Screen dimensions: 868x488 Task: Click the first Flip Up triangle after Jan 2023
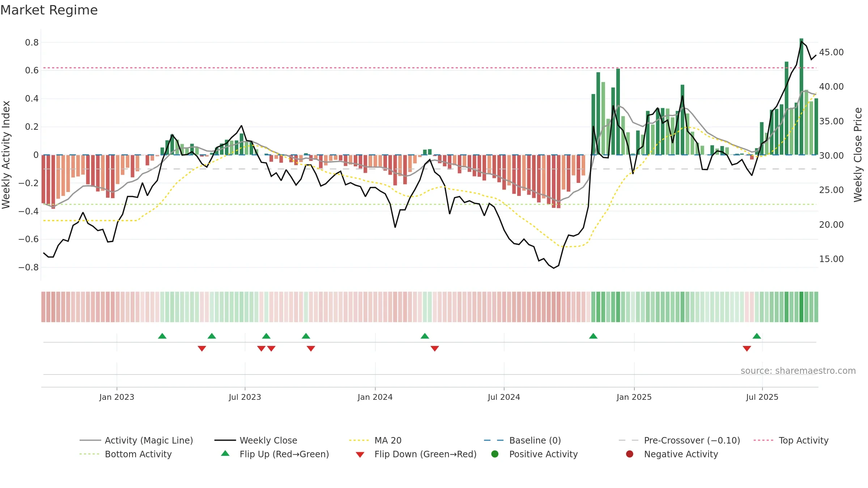162,336
